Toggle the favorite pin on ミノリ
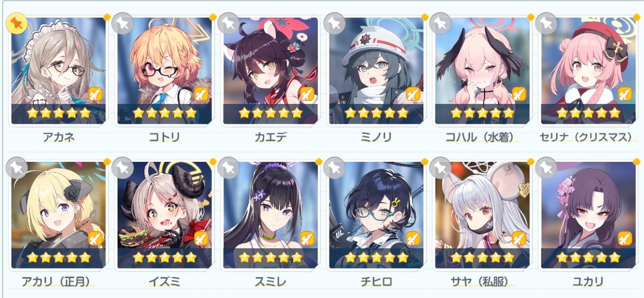 point(334,24)
